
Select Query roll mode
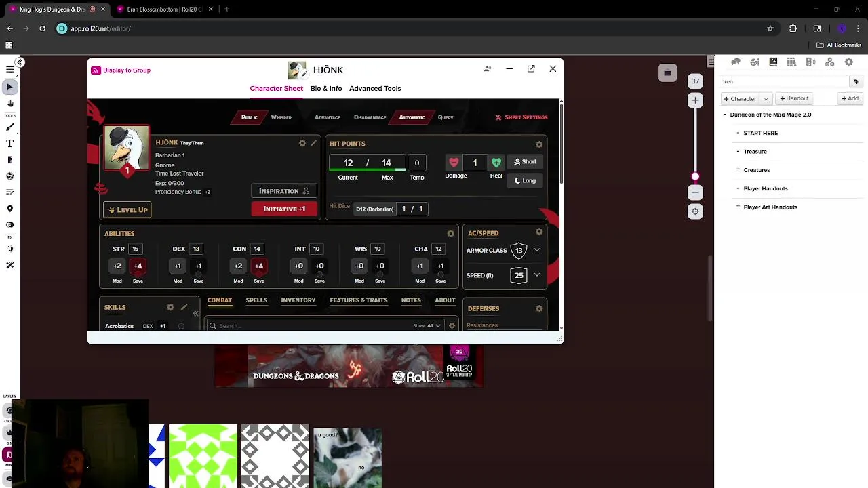(446, 117)
